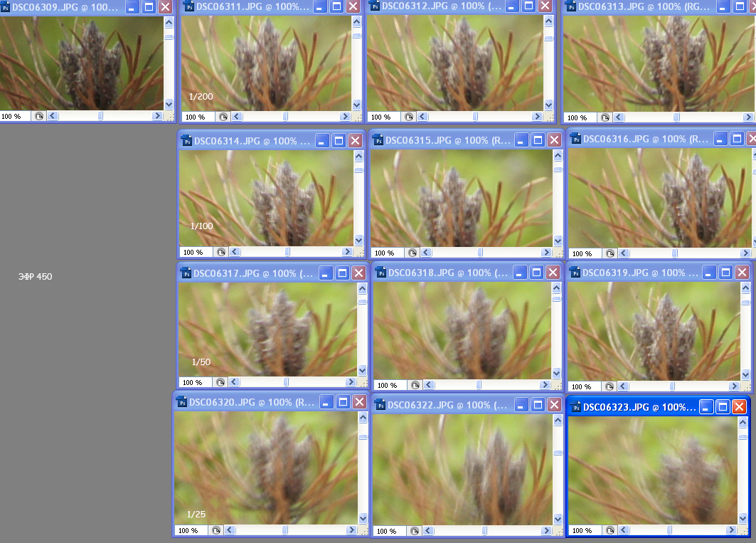Select the DSC06313.JPG window title bar
Screen dimensions: 756x543
pyautogui.click(x=640, y=6)
